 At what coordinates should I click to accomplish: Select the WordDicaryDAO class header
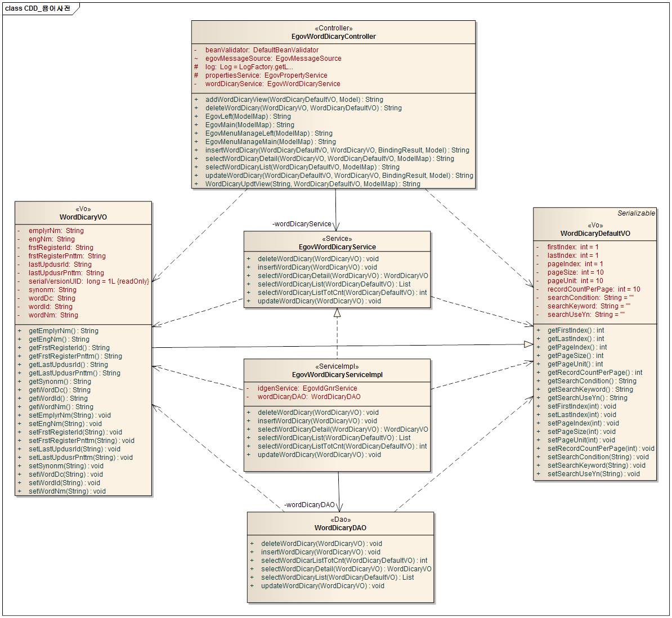pyautogui.click(x=340, y=528)
